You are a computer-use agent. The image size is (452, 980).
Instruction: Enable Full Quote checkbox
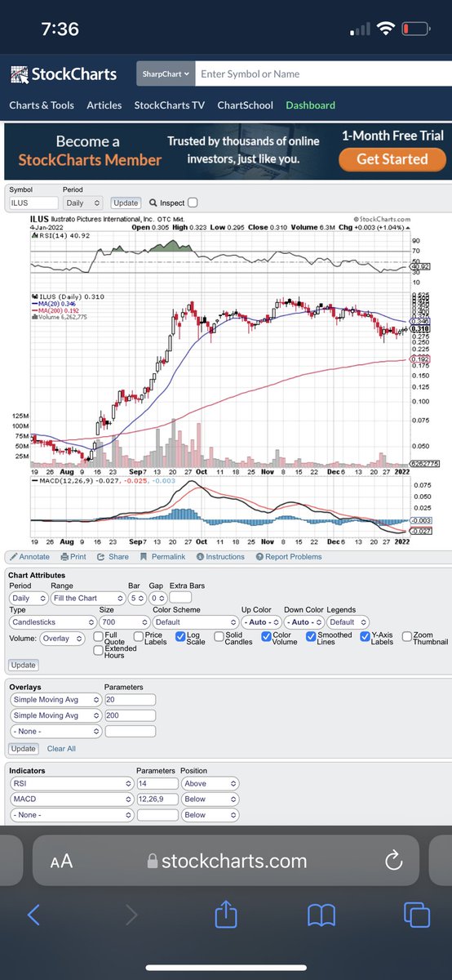[x=98, y=636]
